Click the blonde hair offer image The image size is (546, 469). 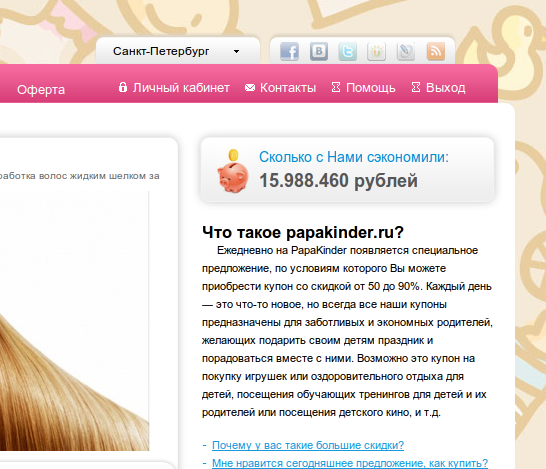75,321
